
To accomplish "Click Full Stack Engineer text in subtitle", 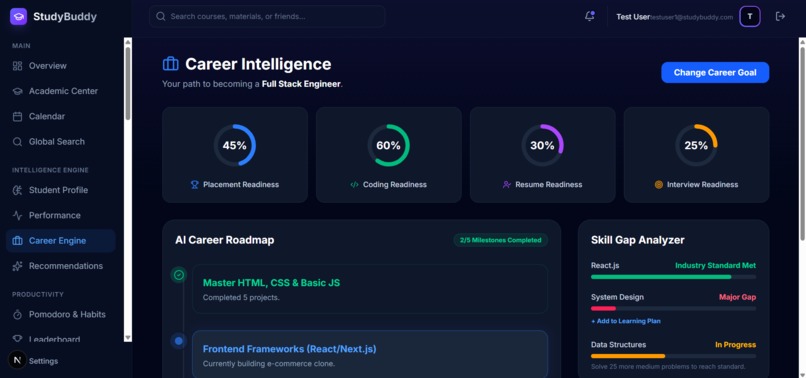I will coord(301,84).
